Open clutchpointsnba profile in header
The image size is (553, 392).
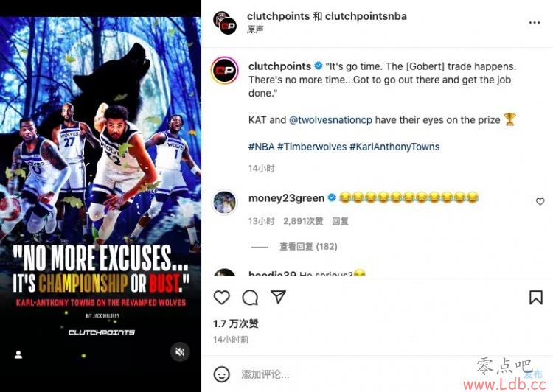[366, 16]
